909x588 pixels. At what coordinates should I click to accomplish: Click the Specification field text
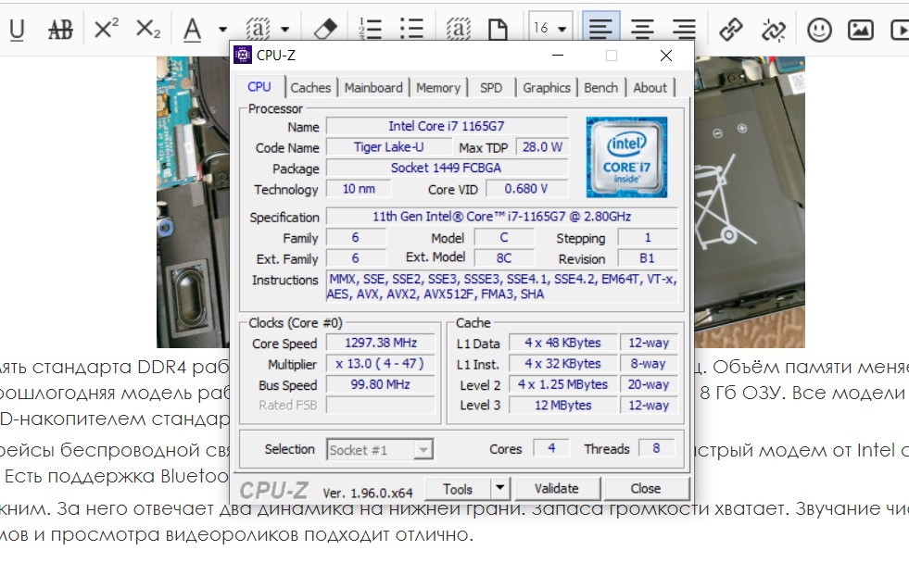coord(501,217)
